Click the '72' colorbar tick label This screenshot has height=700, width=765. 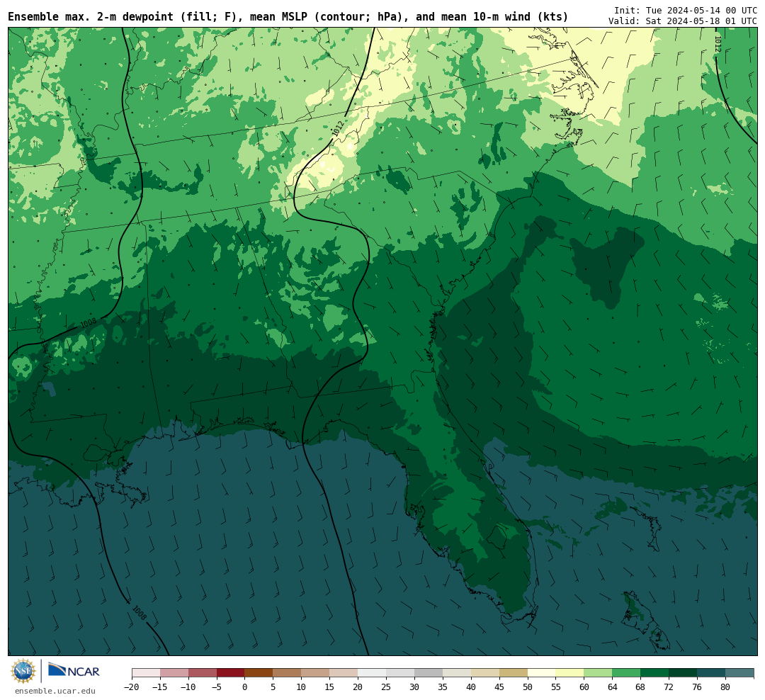pyautogui.click(x=669, y=687)
